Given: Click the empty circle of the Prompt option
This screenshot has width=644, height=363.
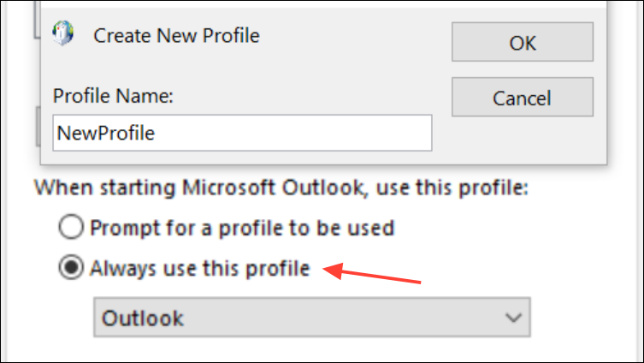Looking at the screenshot, I should pos(72,228).
